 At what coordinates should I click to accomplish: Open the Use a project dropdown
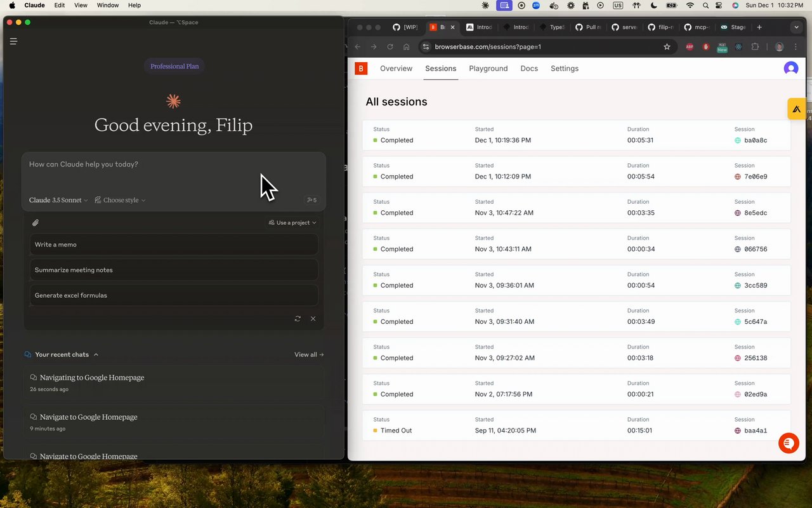pos(292,223)
